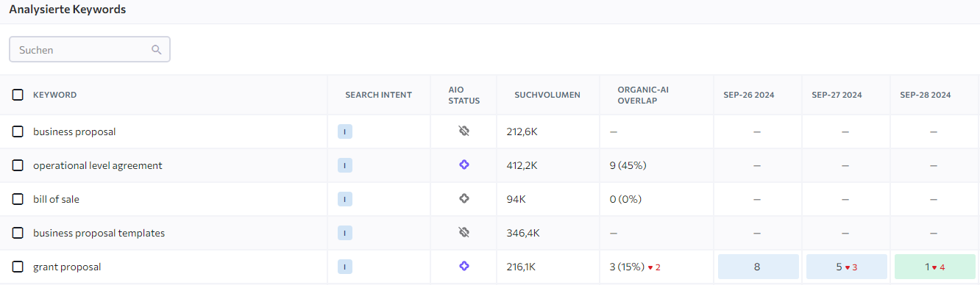Image resolution: width=980 pixels, height=285 pixels.
Task: Click intent badge for operational level agreement
Action: click(x=345, y=166)
